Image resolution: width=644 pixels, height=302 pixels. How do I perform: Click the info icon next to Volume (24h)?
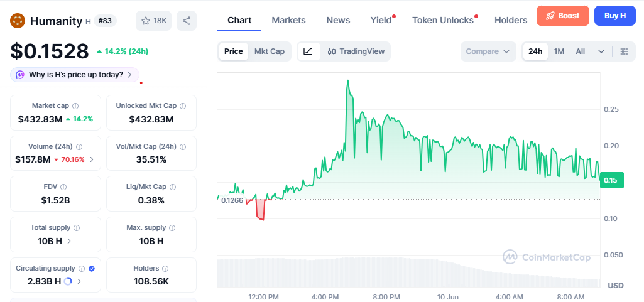click(79, 146)
